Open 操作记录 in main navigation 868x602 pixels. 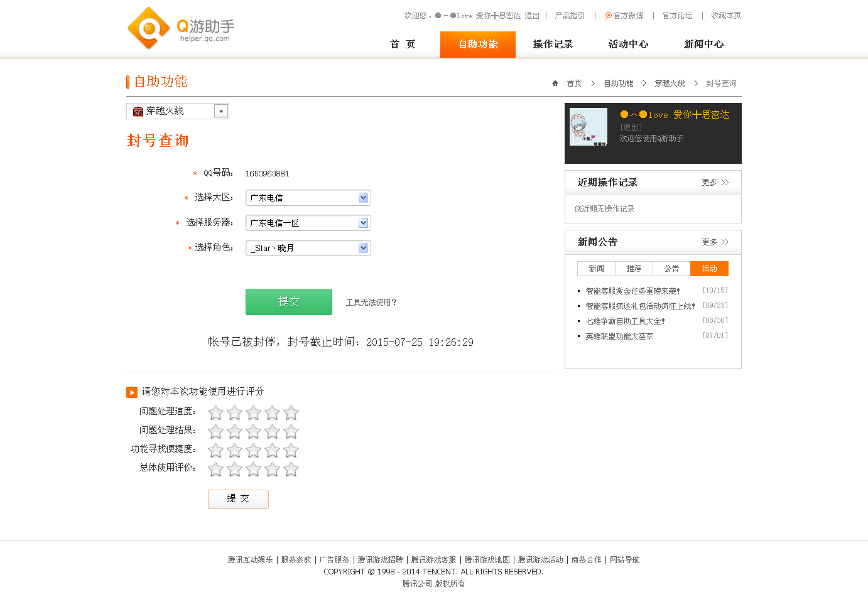tap(553, 44)
